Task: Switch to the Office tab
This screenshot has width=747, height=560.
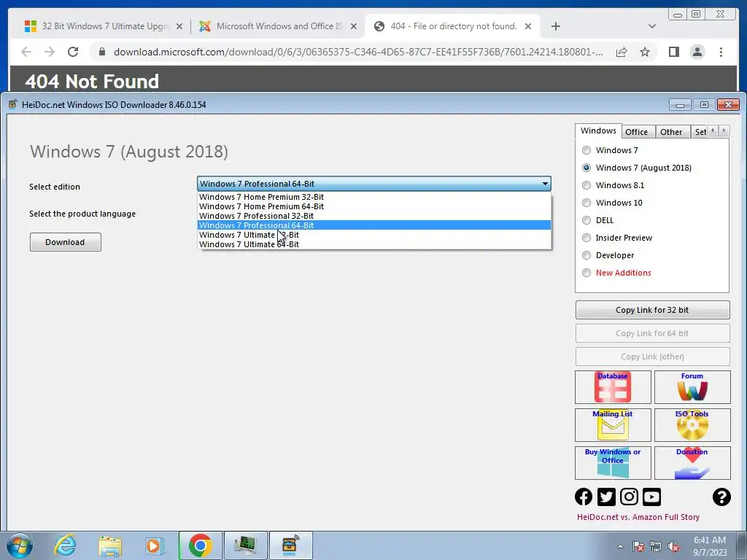Action: click(x=636, y=132)
